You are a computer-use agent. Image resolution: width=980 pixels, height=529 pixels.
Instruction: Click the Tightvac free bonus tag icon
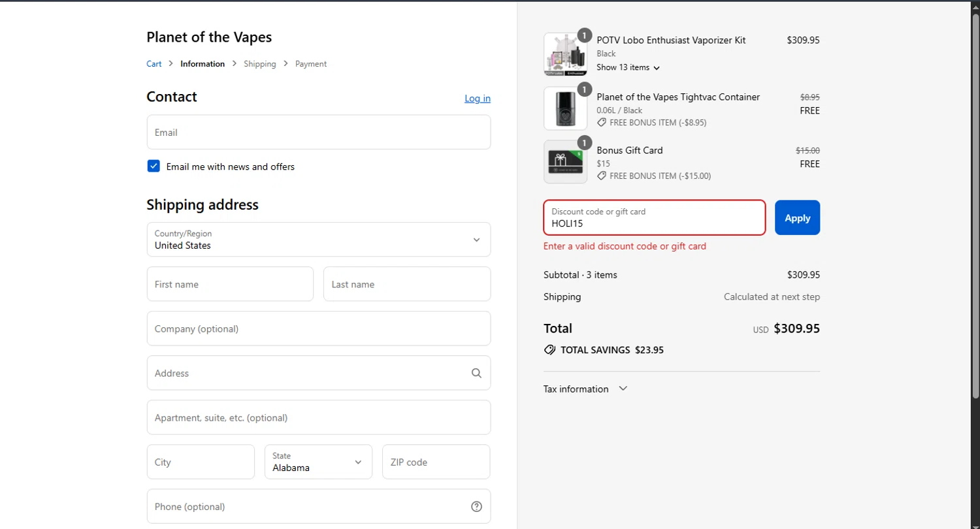[602, 122]
